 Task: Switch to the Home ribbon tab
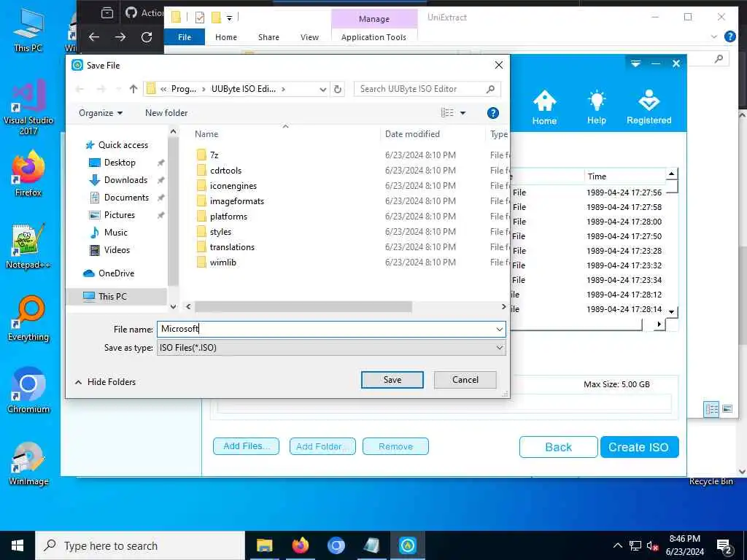(226, 37)
